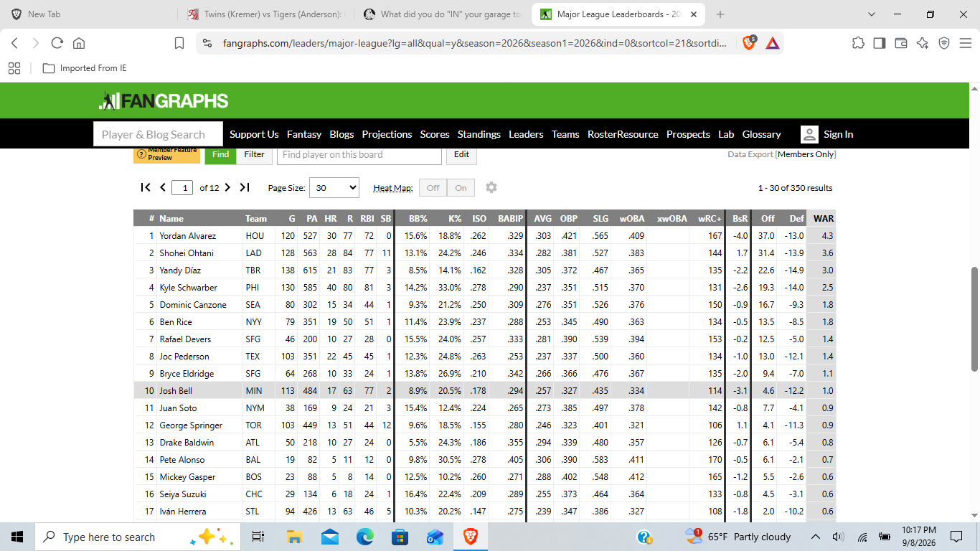
Task: Focus the Player & Blog Search field
Action: point(158,134)
